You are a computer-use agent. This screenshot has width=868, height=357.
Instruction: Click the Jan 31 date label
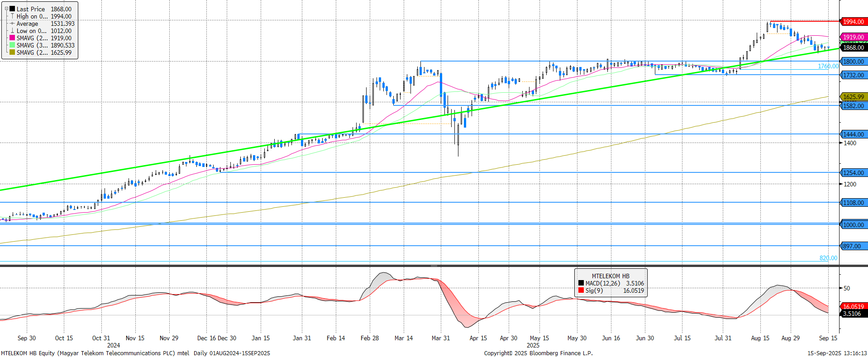pos(302,338)
